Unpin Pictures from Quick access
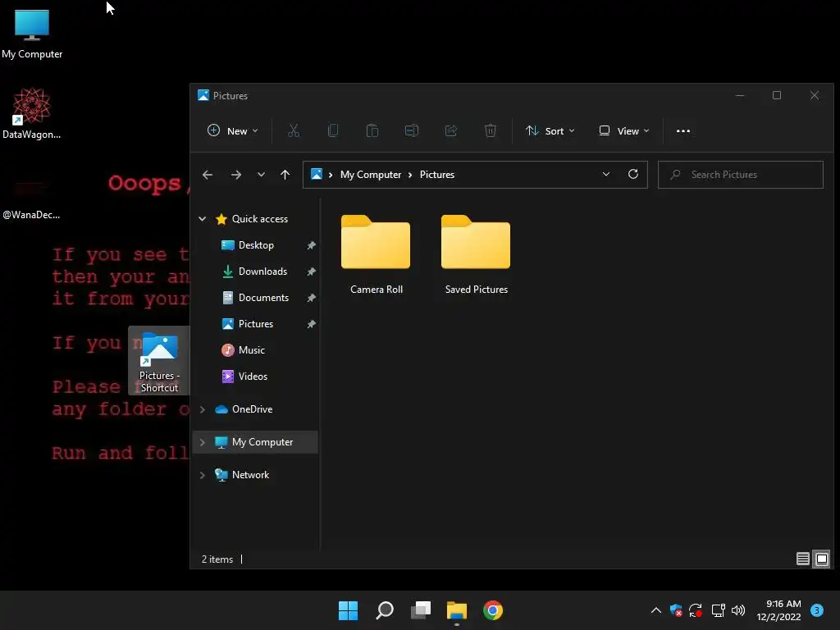The height and width of the screenshot is (630, 840). (x=311, y=324)
